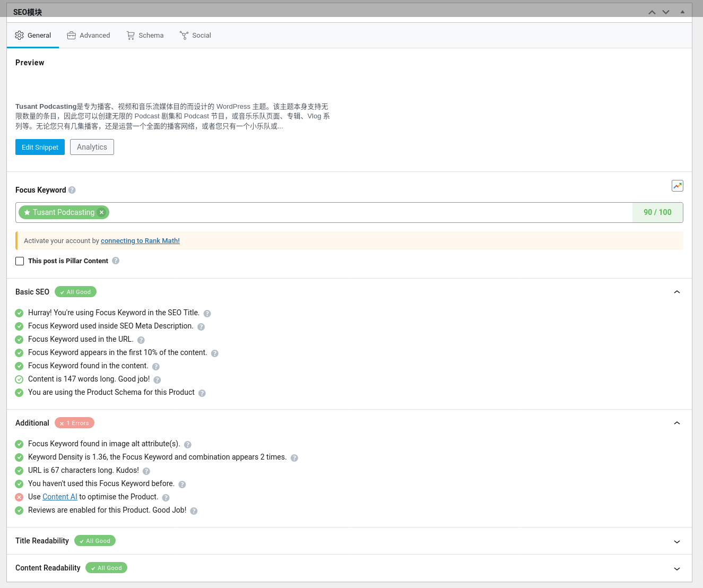Click help icon for Reviews enabled item
The height and width of the screenshot is (588, 703).
(194, 511)
